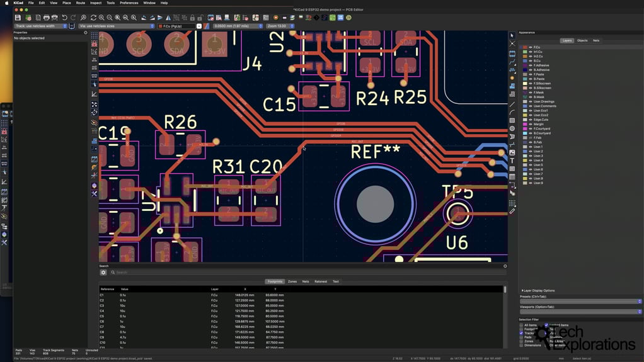Click the Save icon in the top toolbar
644x362 pixels.
tap(18, 18)
